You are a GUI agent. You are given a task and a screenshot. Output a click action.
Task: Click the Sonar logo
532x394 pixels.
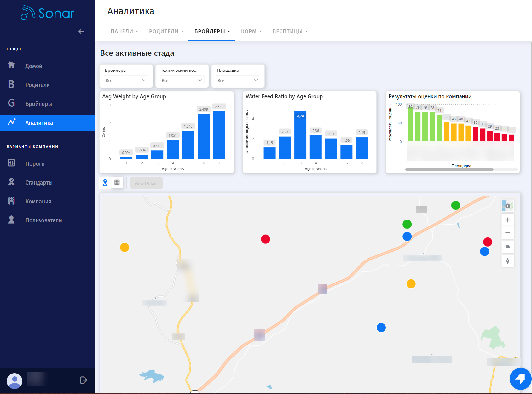48,13
